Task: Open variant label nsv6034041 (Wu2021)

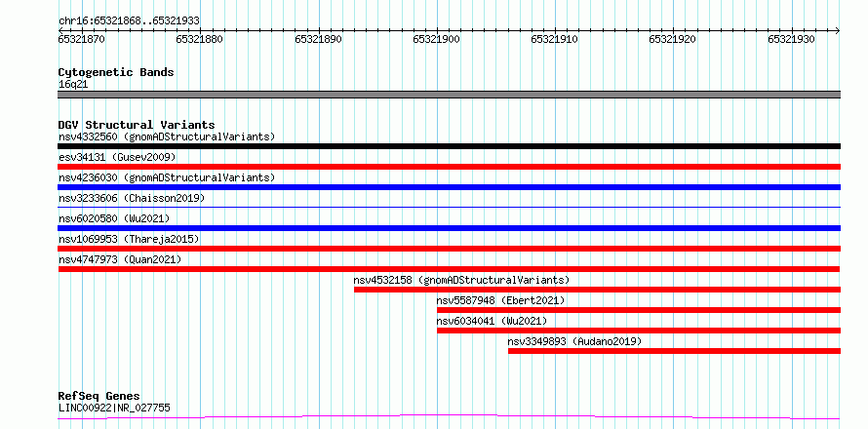Action: pyautogui.click(x=492, y=321)
